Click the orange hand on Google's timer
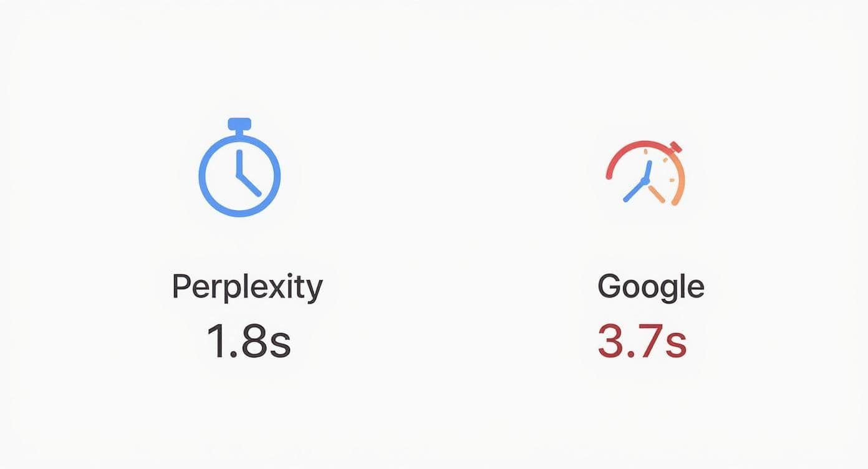The width and height of the screenshot is (868, 469). [x=656, y=194]
